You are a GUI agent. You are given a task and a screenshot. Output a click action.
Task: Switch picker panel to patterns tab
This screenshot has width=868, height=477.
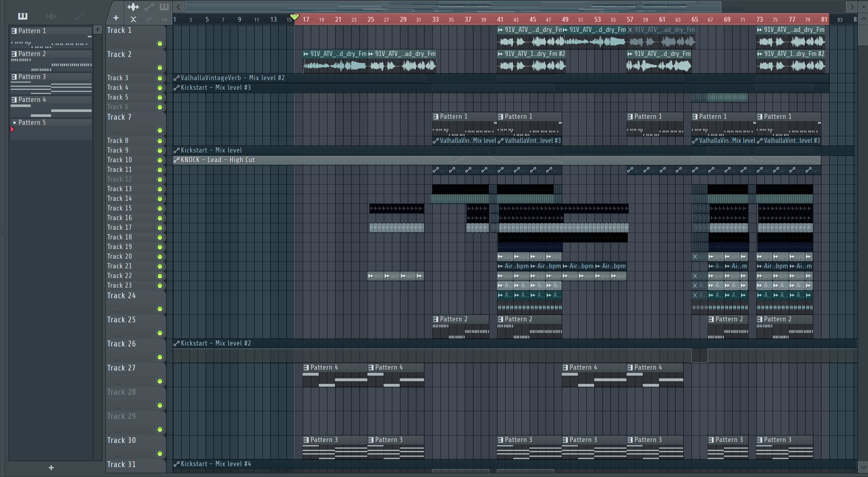[23, 16]
